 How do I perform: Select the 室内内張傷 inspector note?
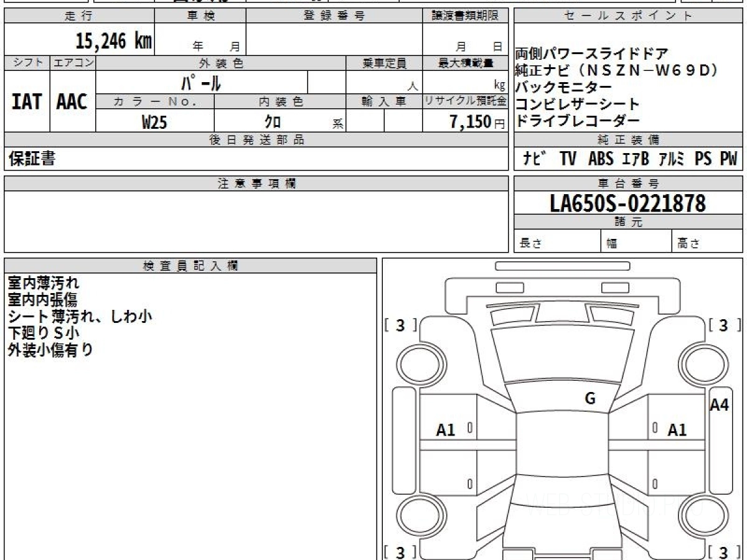click(x=42, y=300)
